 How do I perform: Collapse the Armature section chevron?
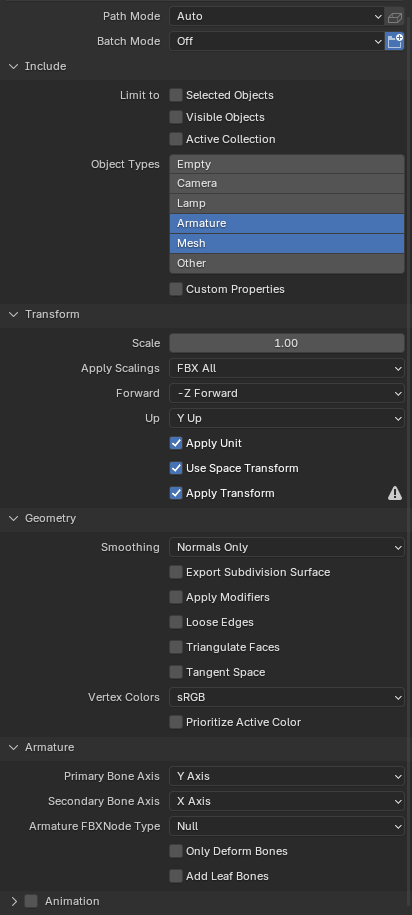(x=14, y=748)
